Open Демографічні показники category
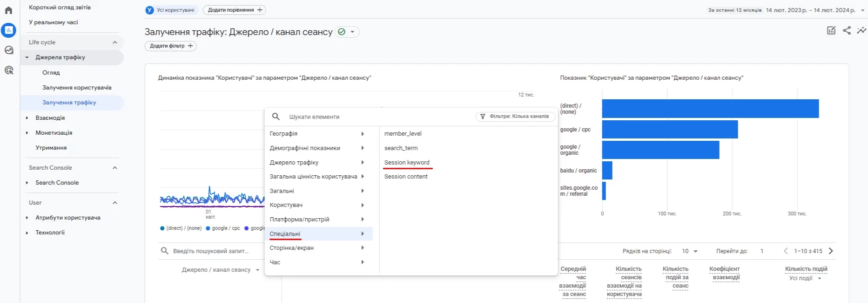Image resolution: width=868 pixels, height=303 pixels. [x=319, y=148]
